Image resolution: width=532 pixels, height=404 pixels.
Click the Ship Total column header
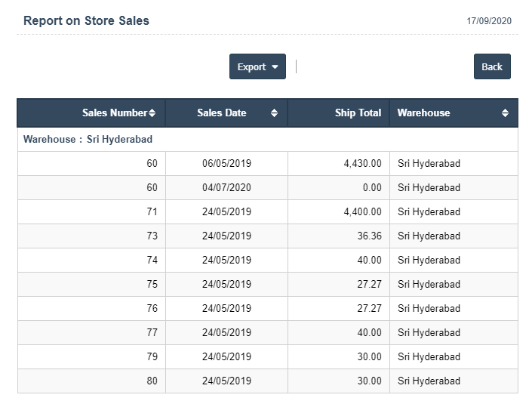click(358, 113)
